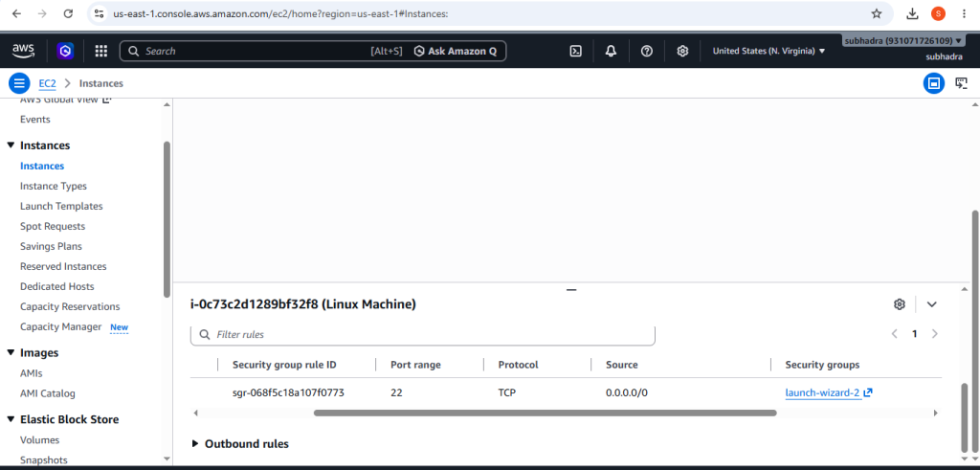The height and width of the screenshot is (470, 980).
Task: Collapse the Images sidebar section
Action: (x=11, y=352)
